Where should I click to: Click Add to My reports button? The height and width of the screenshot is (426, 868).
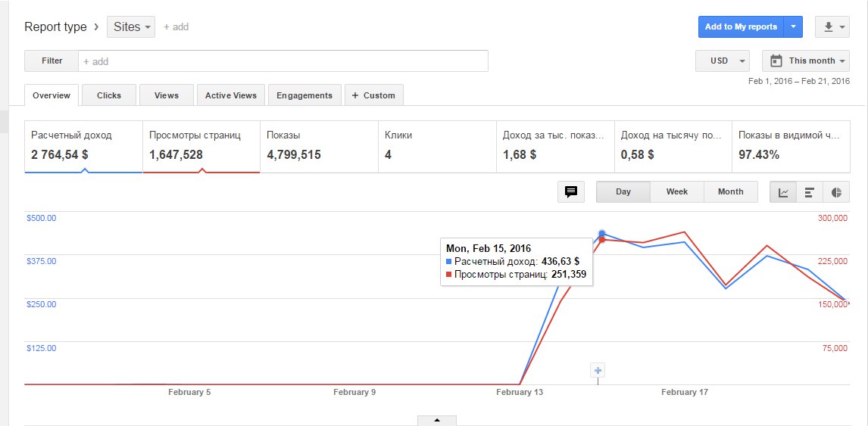[740, 27]
